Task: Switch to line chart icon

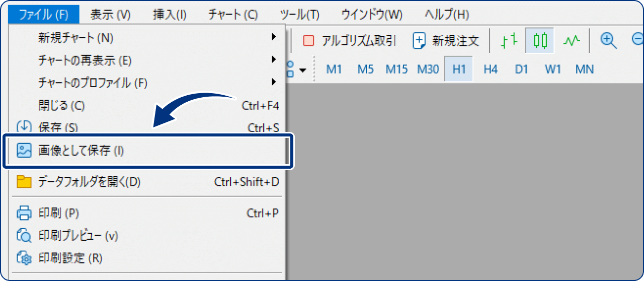Action: (572, 41)
